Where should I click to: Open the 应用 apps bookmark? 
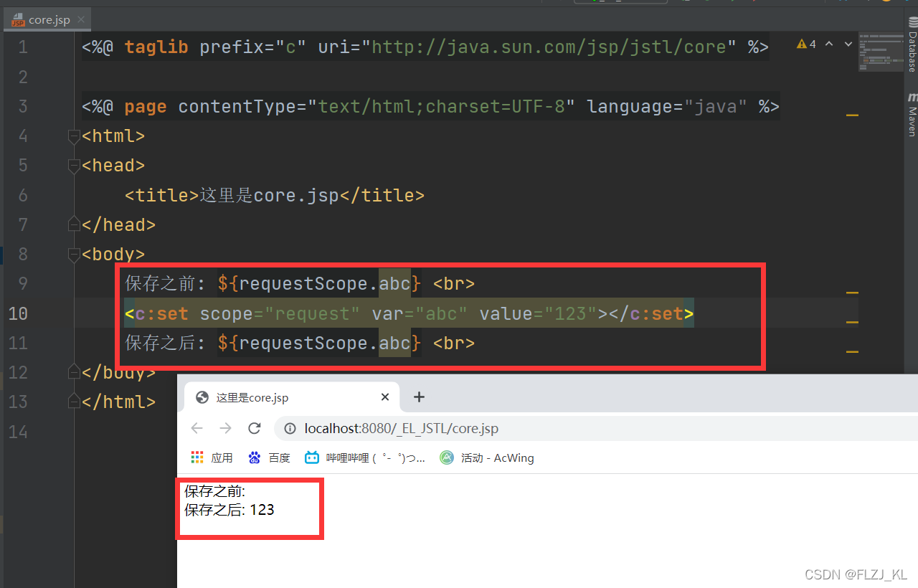[x=212, y=457]
